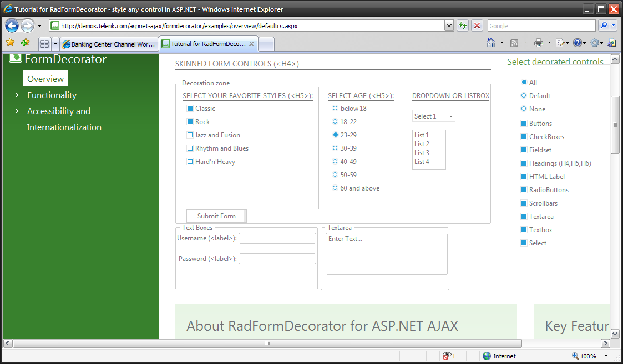623x364 pixels.
Task: Click the Username text box
Action: pyautogui.click(x=277, y=238)
